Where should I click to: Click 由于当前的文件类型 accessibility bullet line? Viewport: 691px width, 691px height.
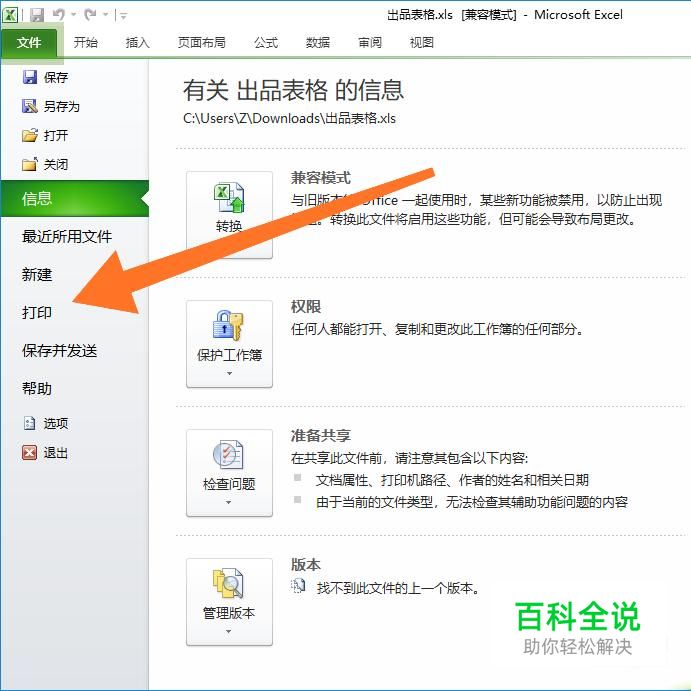(x=472, y=502)
